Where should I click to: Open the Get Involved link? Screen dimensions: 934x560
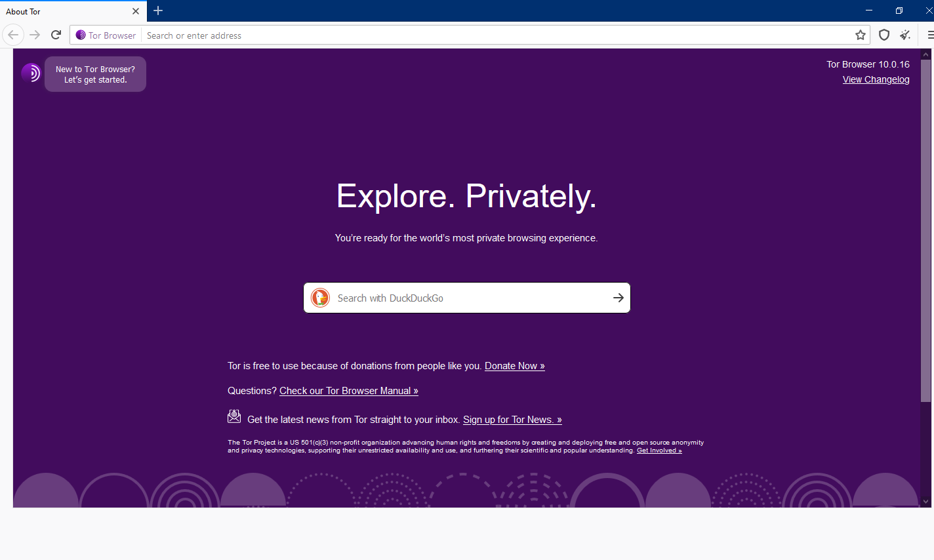(x=659, y=450)
